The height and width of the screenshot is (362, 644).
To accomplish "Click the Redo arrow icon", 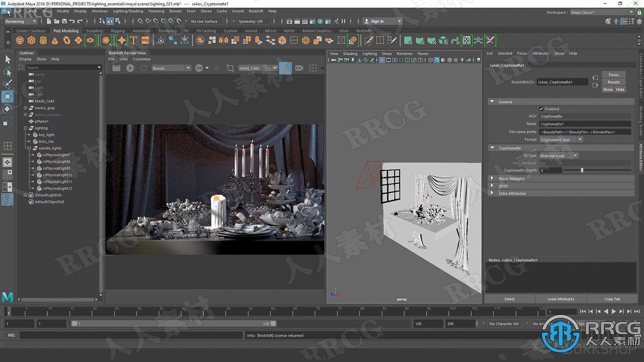I will pyautogui.click(x=79, y=21).
